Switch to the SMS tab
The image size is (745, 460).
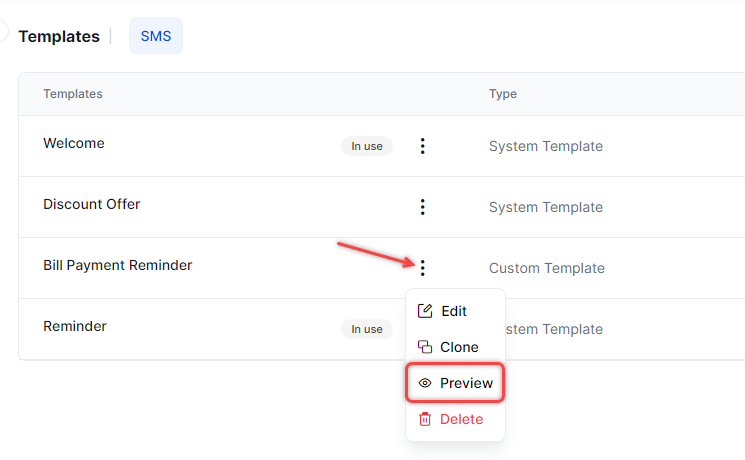coord(156,36)
